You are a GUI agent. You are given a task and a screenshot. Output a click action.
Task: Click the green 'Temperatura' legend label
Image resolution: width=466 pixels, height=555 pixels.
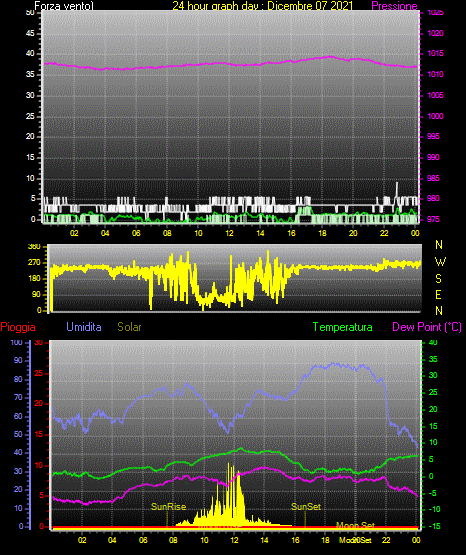343,327
